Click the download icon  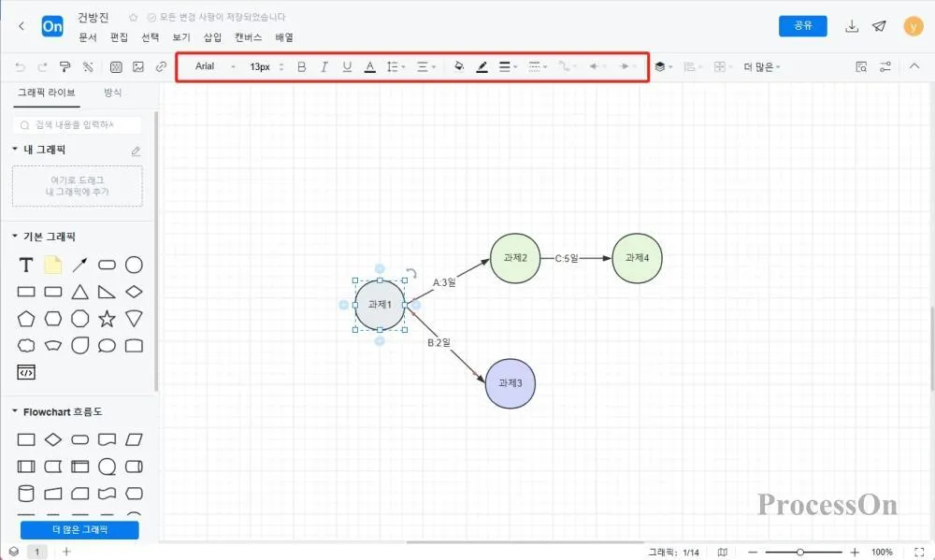point(852,26)
